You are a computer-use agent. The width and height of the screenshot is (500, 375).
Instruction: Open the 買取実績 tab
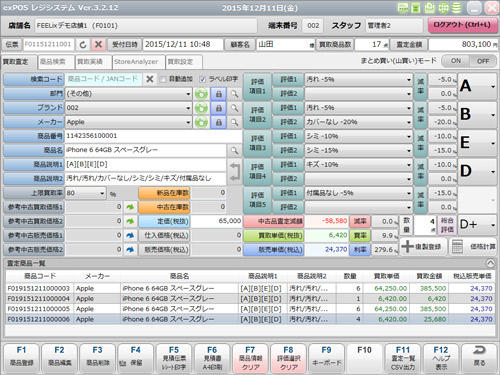pos(93,61)
